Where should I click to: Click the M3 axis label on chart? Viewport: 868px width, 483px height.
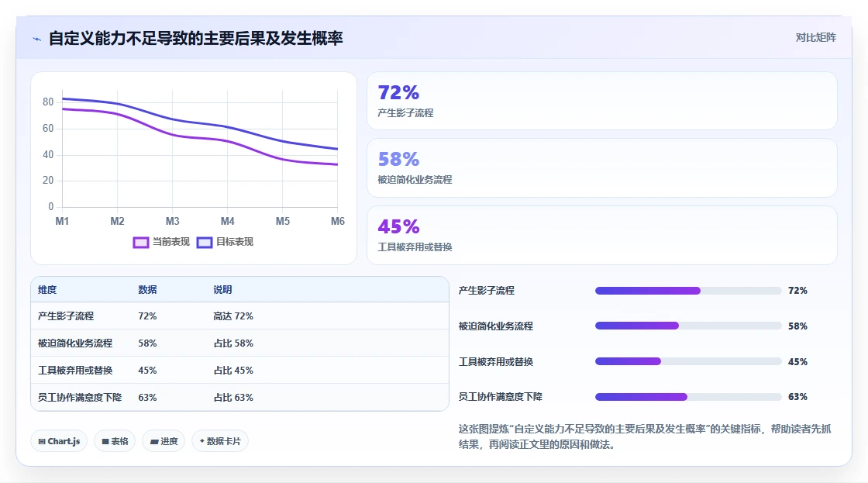[172, 222]
